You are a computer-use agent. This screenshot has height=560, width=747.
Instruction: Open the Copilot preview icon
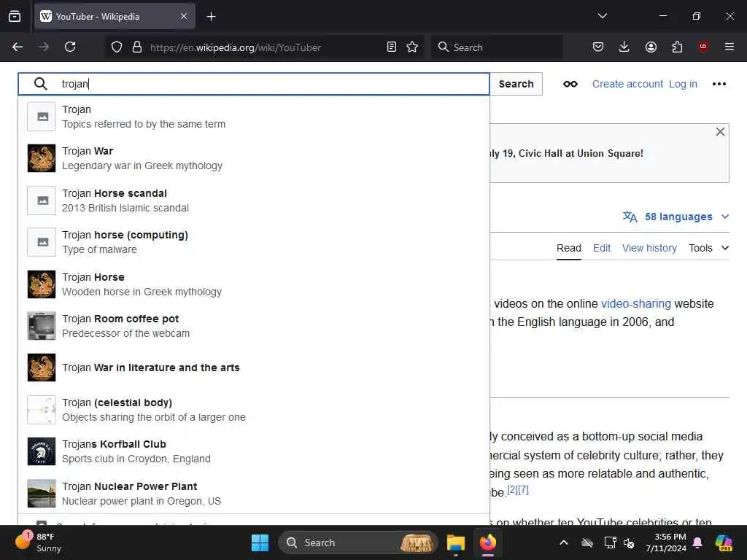pos(724,542)
